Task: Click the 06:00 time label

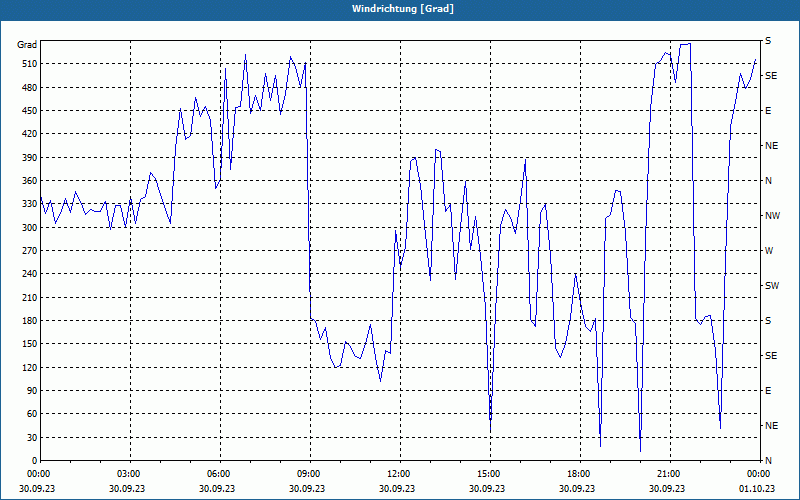Action: click(x=217, y=474)
